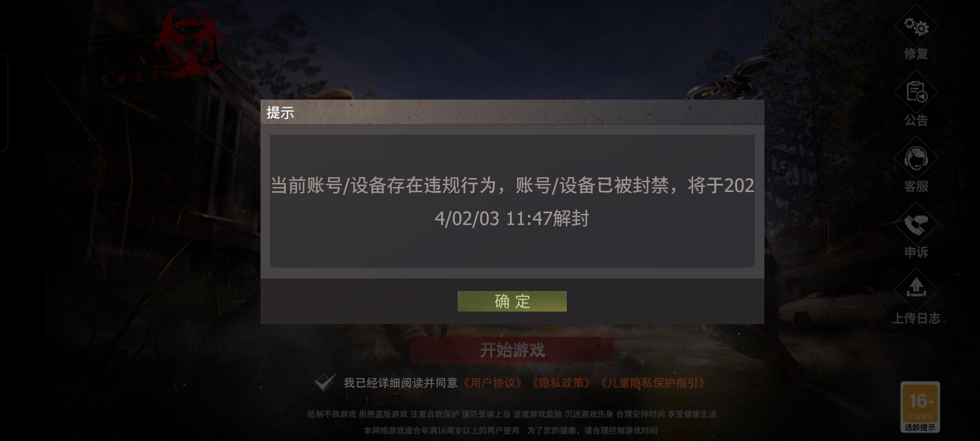
Task: Open the 修复 repair gear icon
Action: tap(916, 27)
